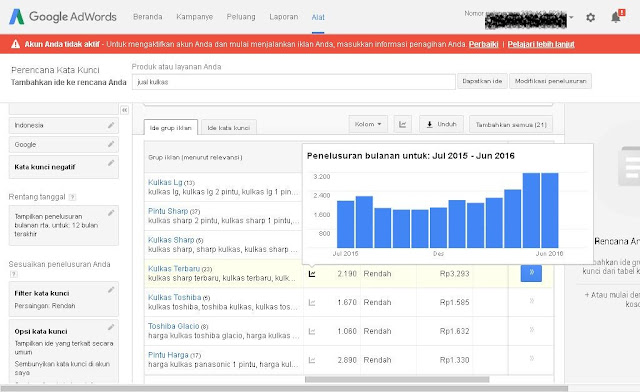The width and height of the screenshot is (640, 392).
Task: Open the Pintu Harga ad group
Action: (168, 355)
